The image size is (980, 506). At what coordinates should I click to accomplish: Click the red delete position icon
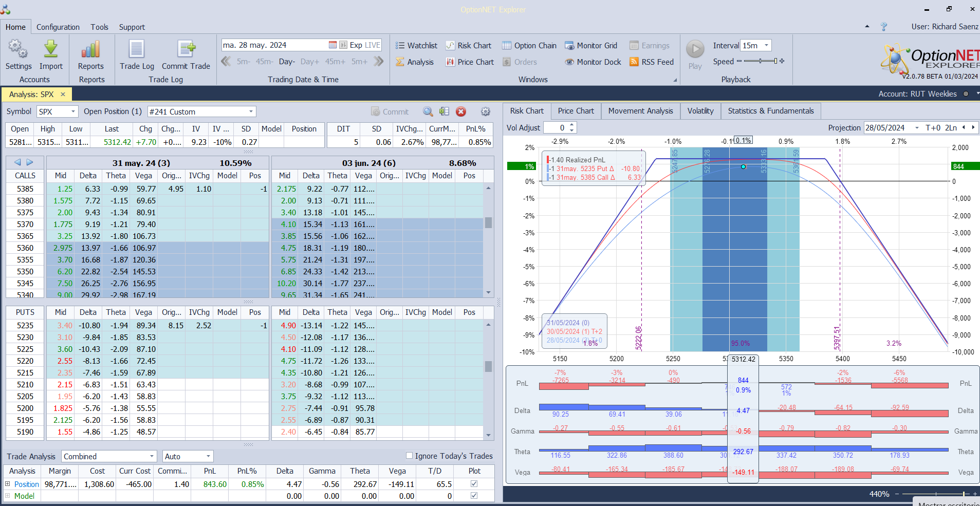461,111
